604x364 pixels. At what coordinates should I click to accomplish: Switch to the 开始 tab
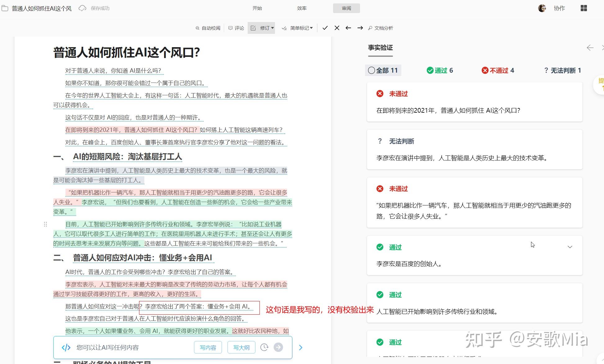click(257, 8)
